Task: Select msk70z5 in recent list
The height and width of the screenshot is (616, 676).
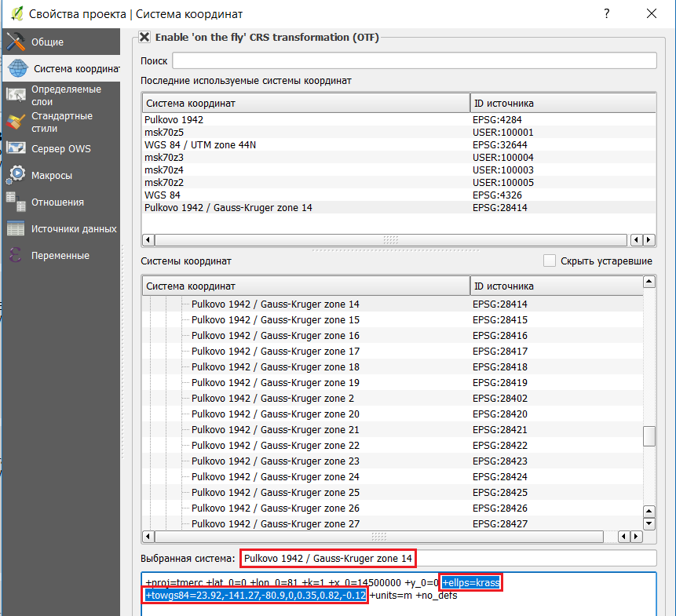Action: tap(399, 133)
